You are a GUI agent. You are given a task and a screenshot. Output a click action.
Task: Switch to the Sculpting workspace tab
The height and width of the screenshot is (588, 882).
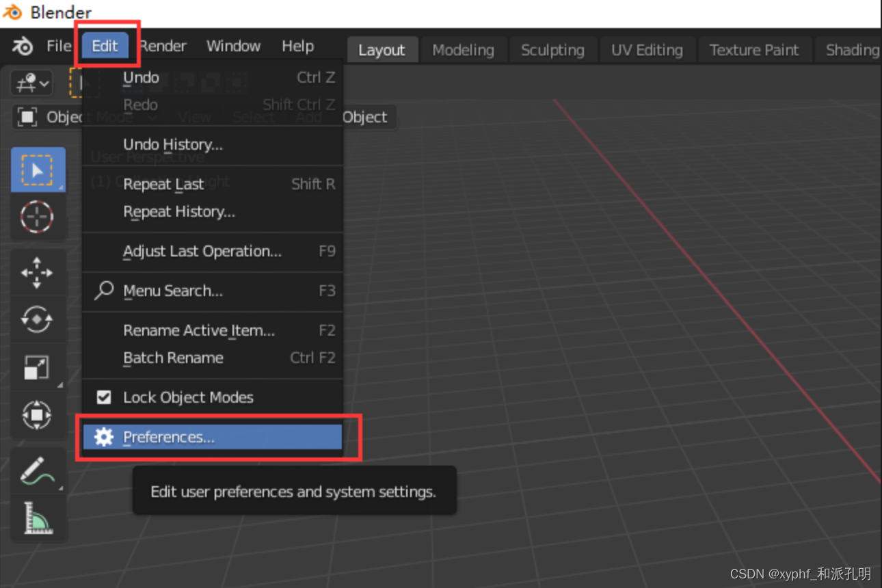(x=552, y=49)
